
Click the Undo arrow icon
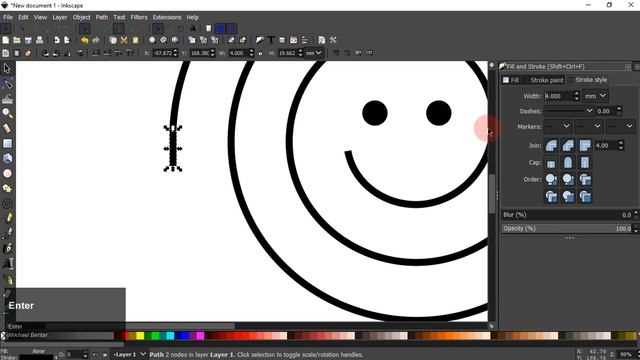[x=84, y=40]
